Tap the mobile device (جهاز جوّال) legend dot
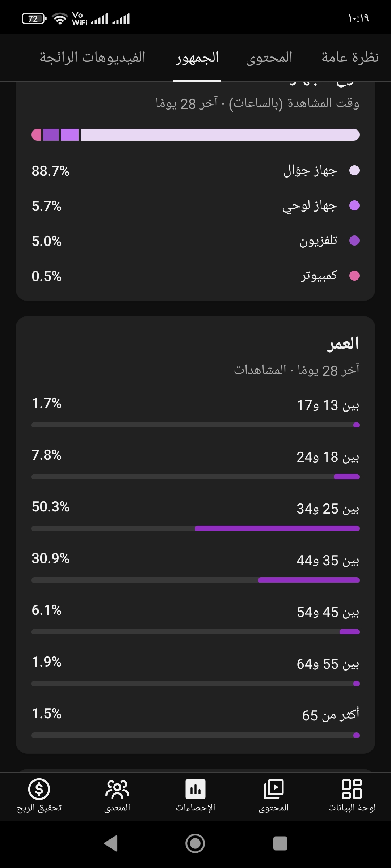 (x=354, y=170)
